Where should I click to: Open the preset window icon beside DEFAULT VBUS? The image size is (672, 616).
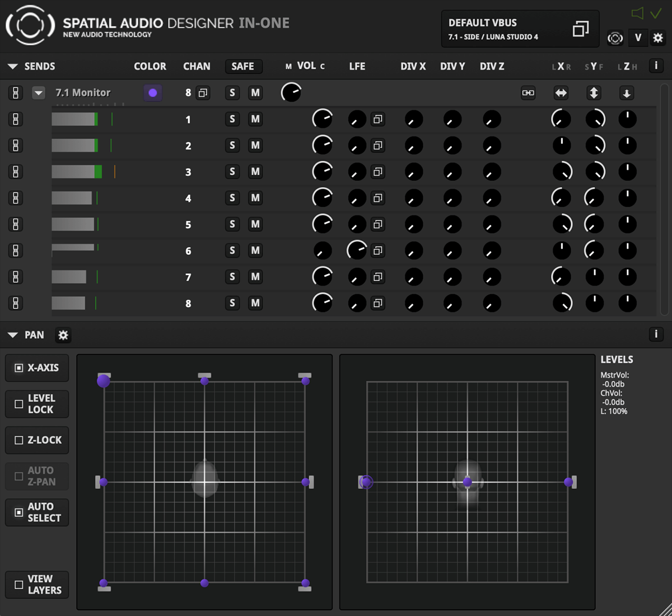580,29
